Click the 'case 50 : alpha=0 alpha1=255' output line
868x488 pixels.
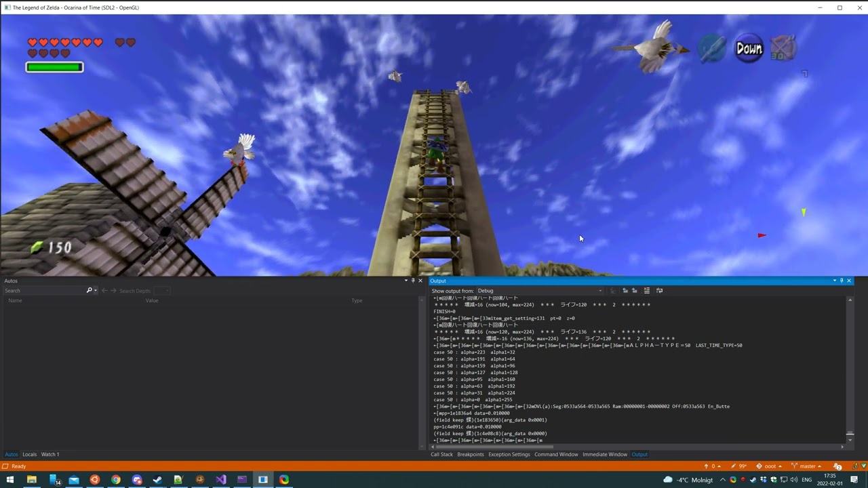click(x=473, y=399)
